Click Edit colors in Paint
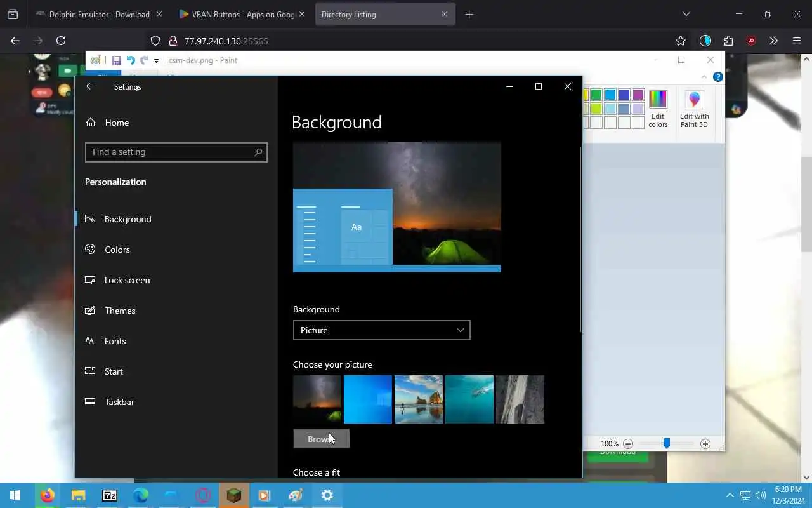Image resolution: width=812 pixels, height=508 pixels. point(658,109)
